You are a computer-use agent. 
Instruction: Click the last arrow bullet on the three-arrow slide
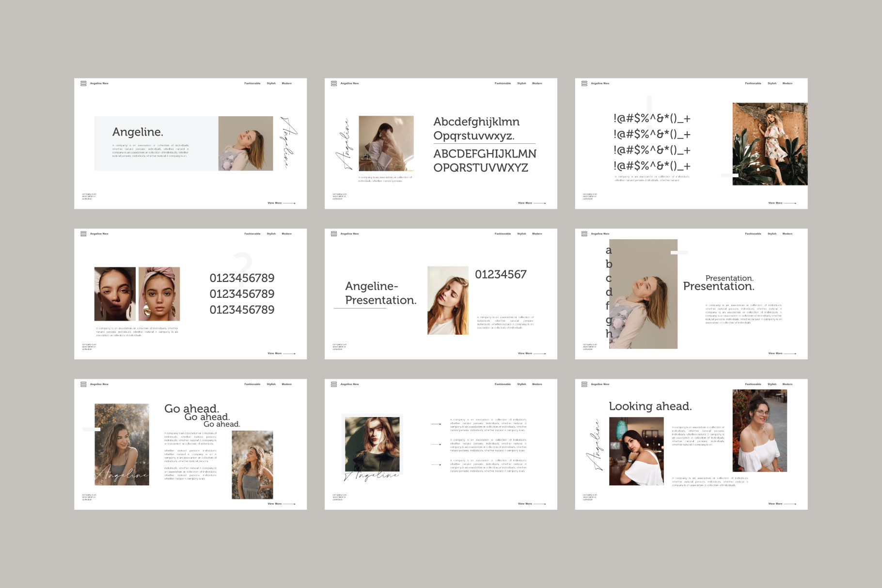436,464
